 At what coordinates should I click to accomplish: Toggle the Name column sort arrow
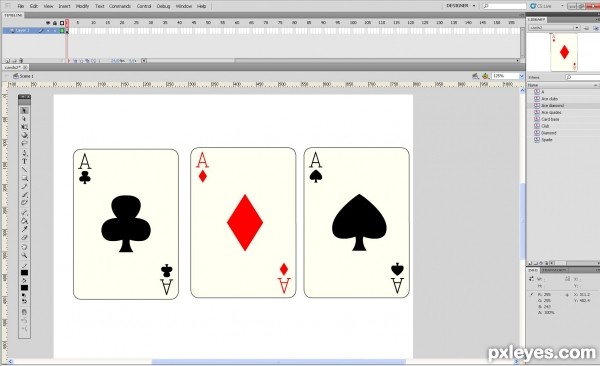point(595,85)
